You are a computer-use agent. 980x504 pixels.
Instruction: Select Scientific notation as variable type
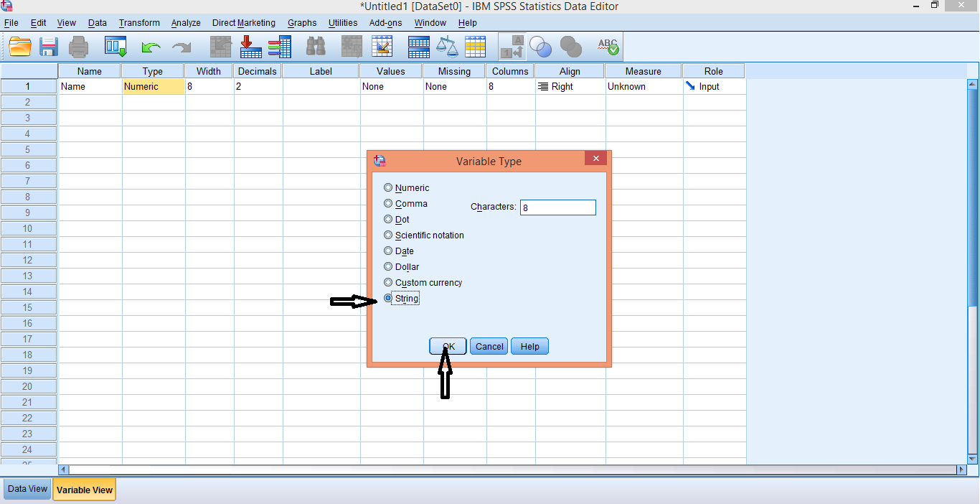[x=387, y=235]
